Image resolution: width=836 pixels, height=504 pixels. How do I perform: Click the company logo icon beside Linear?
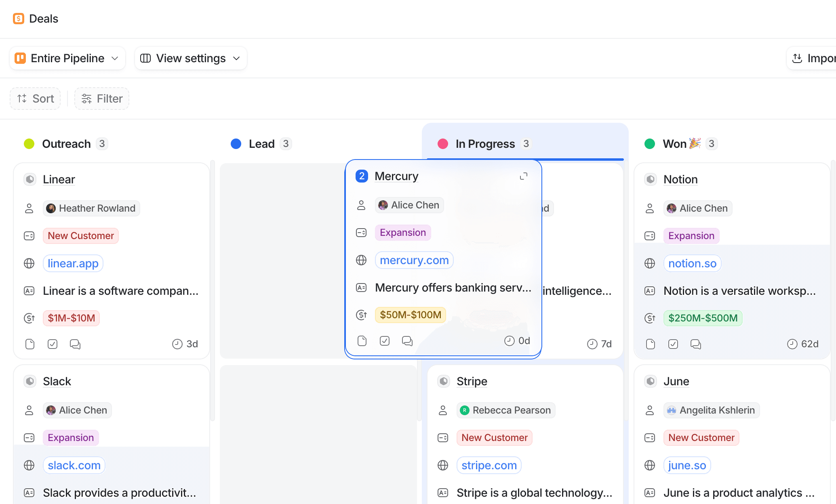[x=30, y=179]
